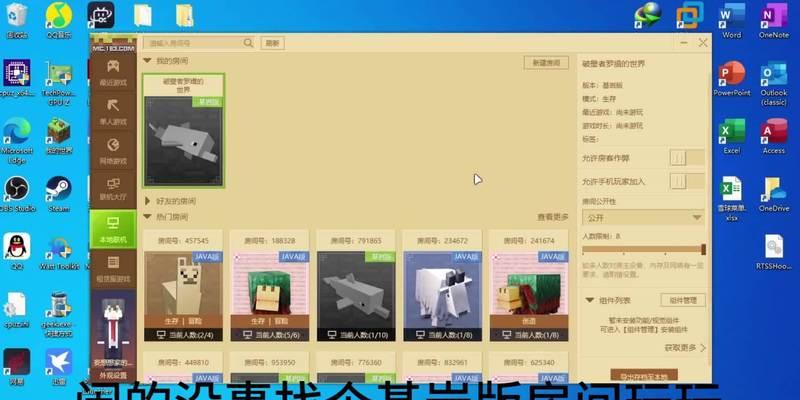Open Steam desktop icon
Screen dimensions: 800x400
59,194
